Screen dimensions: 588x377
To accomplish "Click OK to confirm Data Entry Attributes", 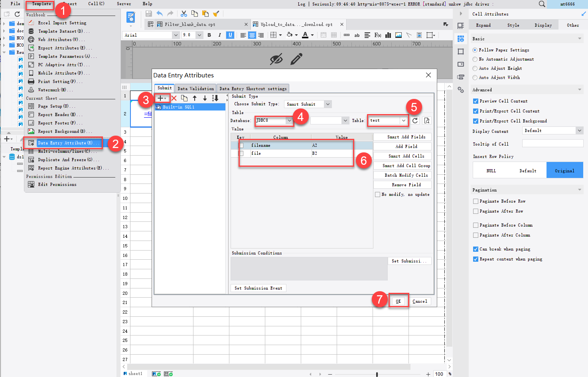I will (x=399, y=301).
